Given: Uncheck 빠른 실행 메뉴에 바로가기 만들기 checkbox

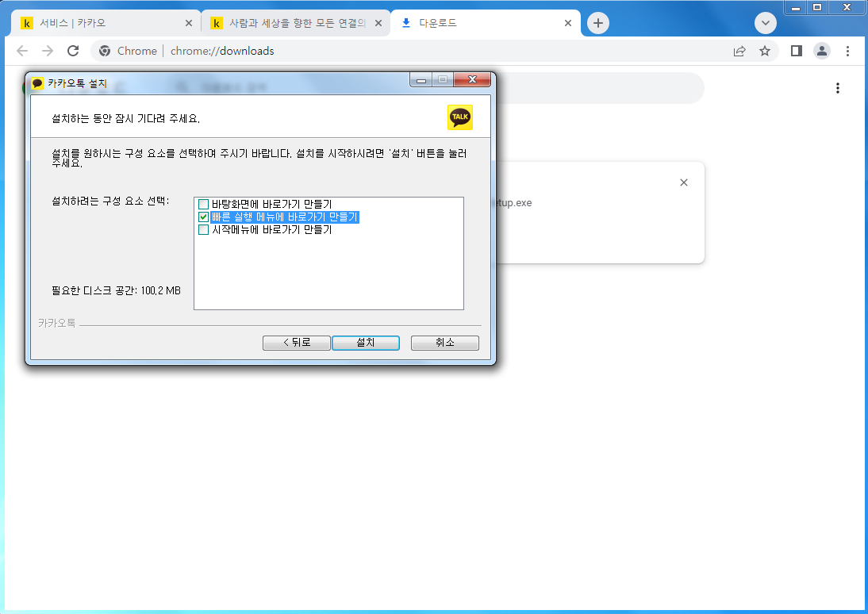Looking at the screenshot, I should [203, 217].
